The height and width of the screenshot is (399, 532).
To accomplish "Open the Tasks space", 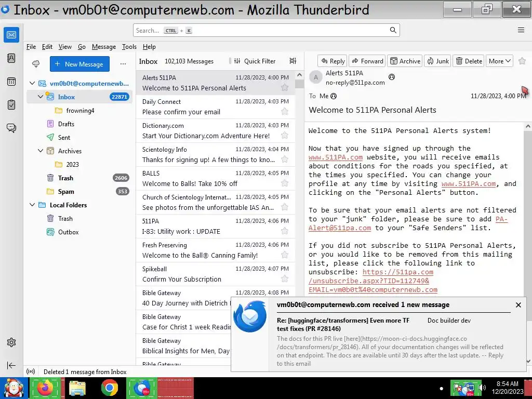I will point(11,104).
